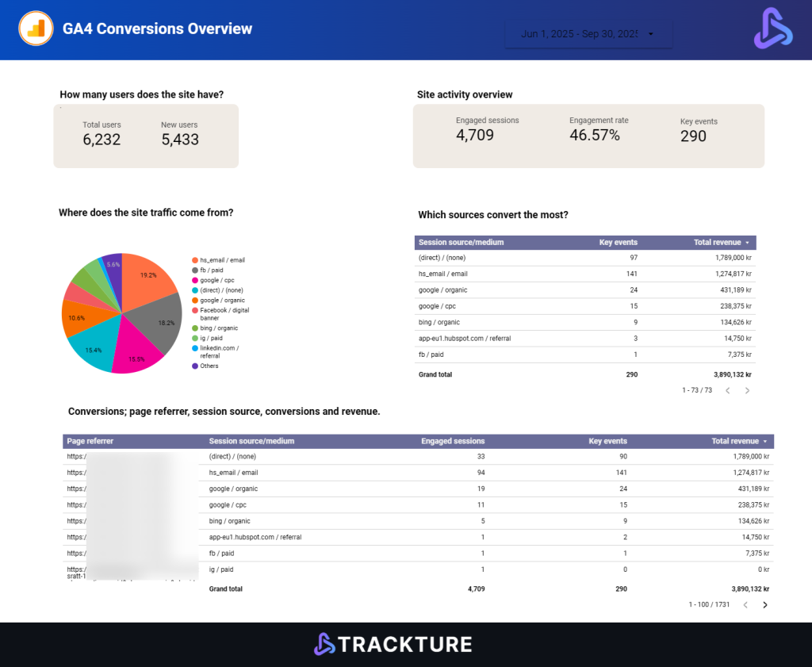
Task: Go to next page of conversions table
Action: pyautogui.click(x=765, y=605)
